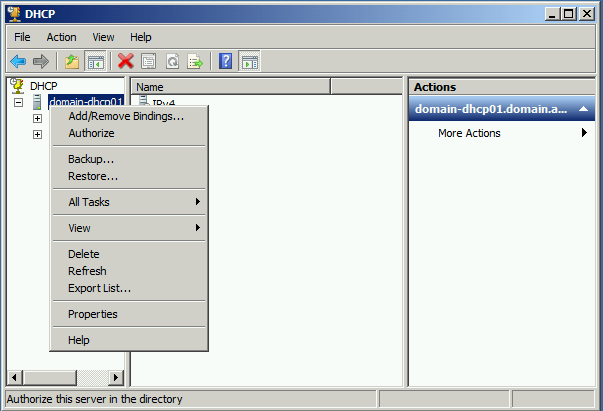Open the View submenu in context menu
Screen dimensions: 603x411
(129, 228)
